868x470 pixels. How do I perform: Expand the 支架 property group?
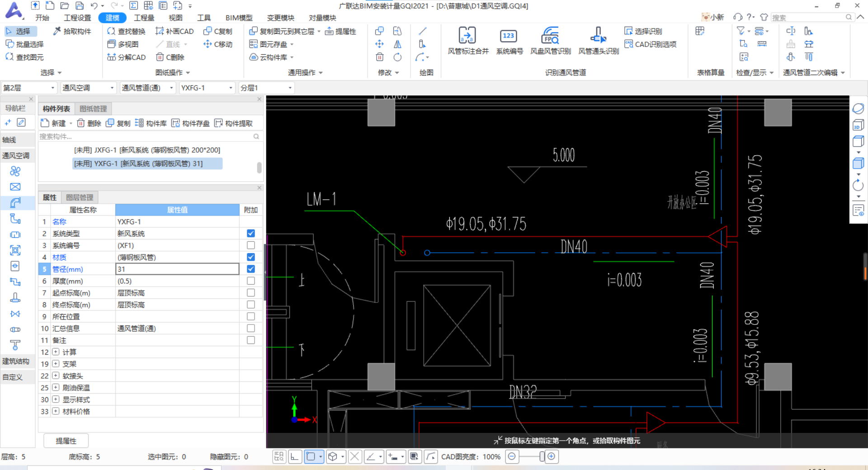(x=56, y=364)
